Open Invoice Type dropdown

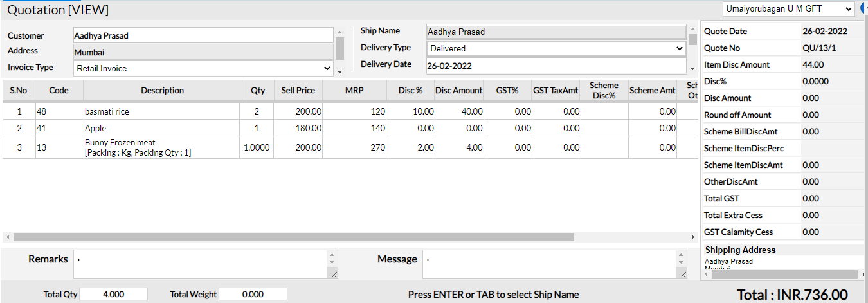coord(204,68)
